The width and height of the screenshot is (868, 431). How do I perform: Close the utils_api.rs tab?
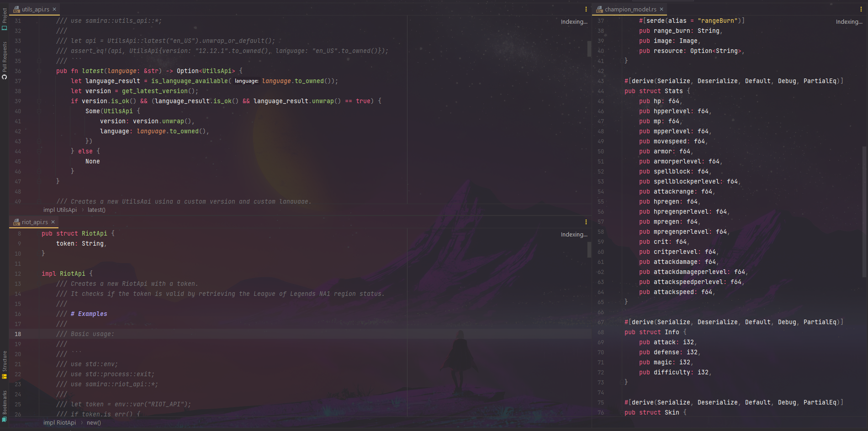click(x=54, y=9)
